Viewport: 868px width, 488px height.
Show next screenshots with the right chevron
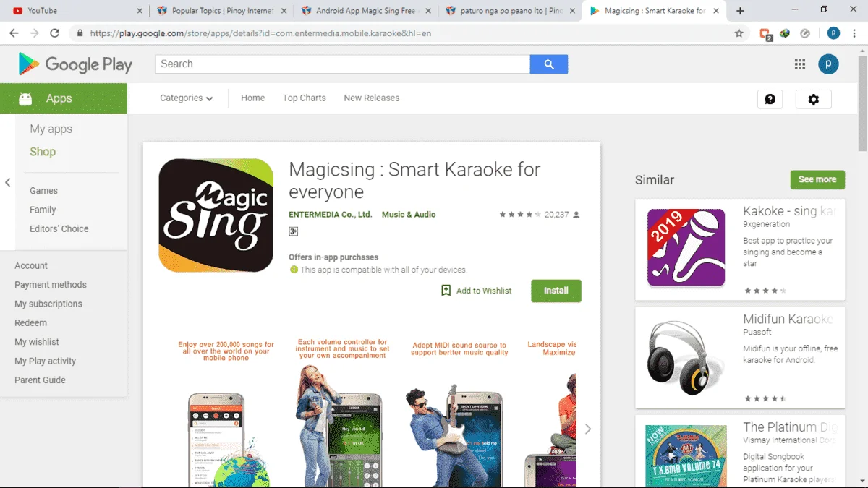tap(587, 429)
